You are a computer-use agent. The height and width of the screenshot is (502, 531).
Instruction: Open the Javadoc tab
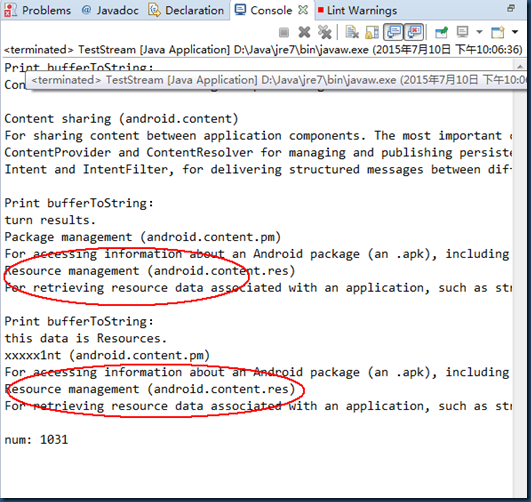[110, 10]
